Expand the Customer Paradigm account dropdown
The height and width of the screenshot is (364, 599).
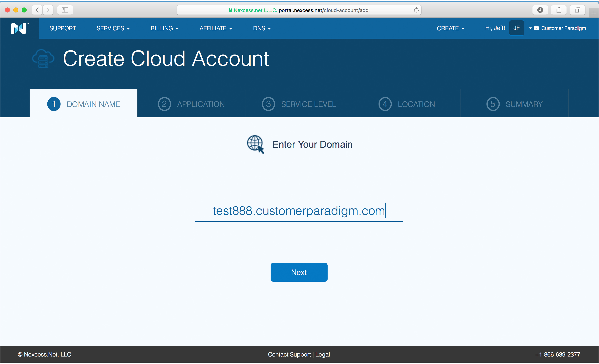[x=557, y=28]
